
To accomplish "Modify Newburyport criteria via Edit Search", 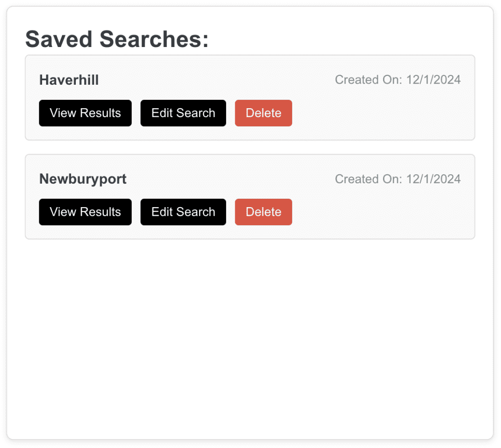I will pyautogui.click(x=183, y=212).
